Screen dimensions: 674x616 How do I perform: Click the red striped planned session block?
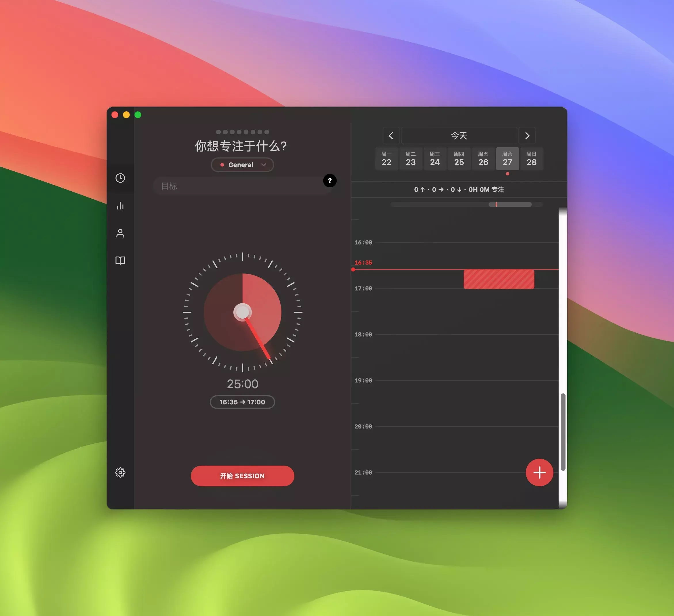tap(498, 279)
